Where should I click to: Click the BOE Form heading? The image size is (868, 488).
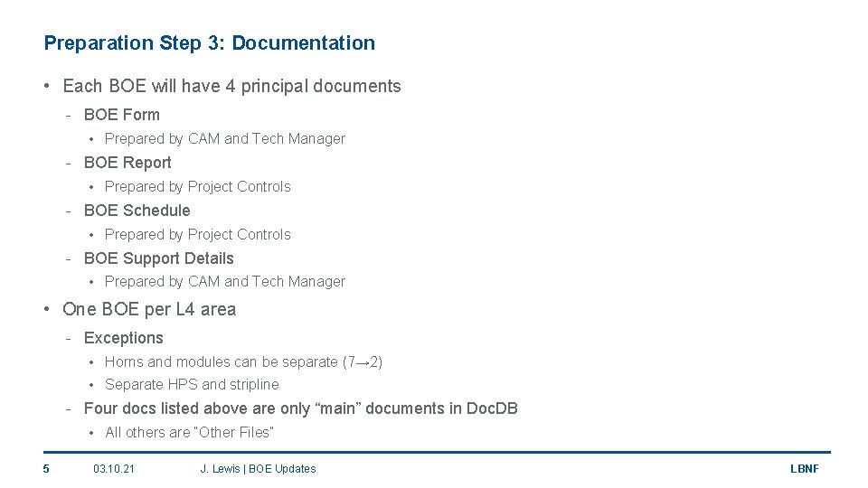click(122, 115)
